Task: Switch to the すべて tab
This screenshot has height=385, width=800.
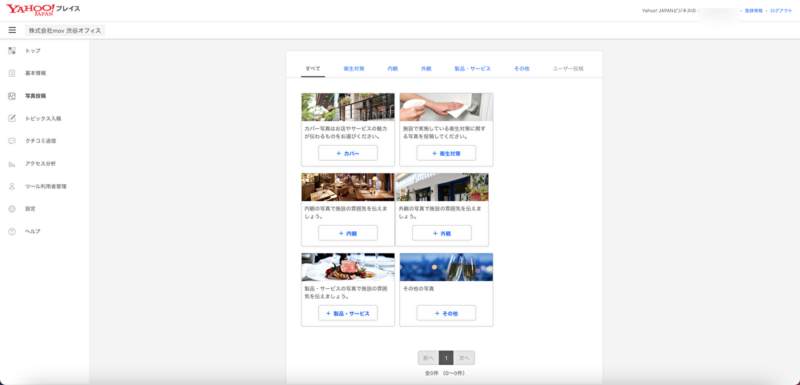Action: (x=313, y=68)
